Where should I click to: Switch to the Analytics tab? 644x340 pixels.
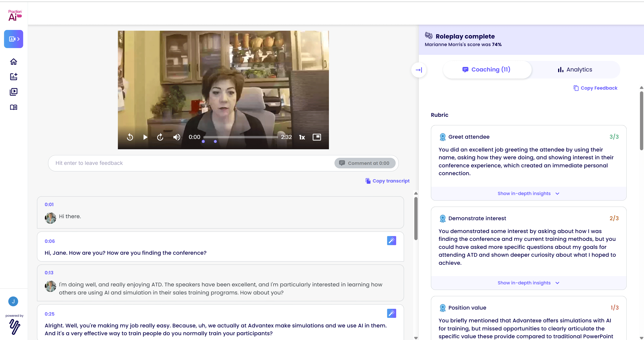(575, 70)
